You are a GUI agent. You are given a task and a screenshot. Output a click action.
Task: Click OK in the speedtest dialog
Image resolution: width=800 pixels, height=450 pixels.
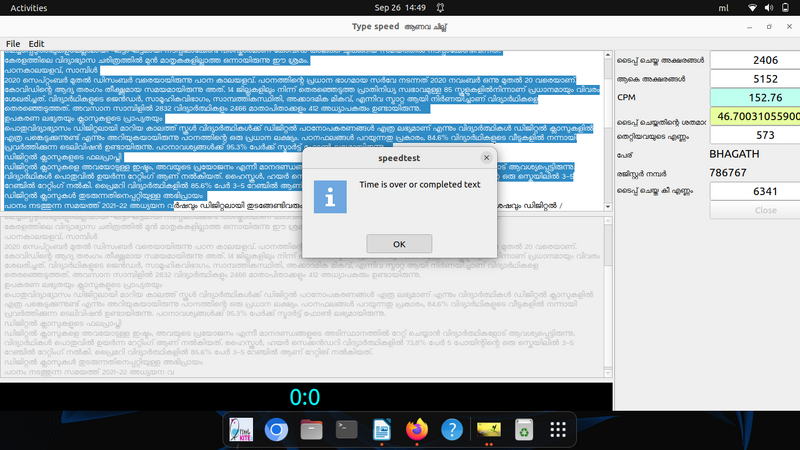[399, 244]
